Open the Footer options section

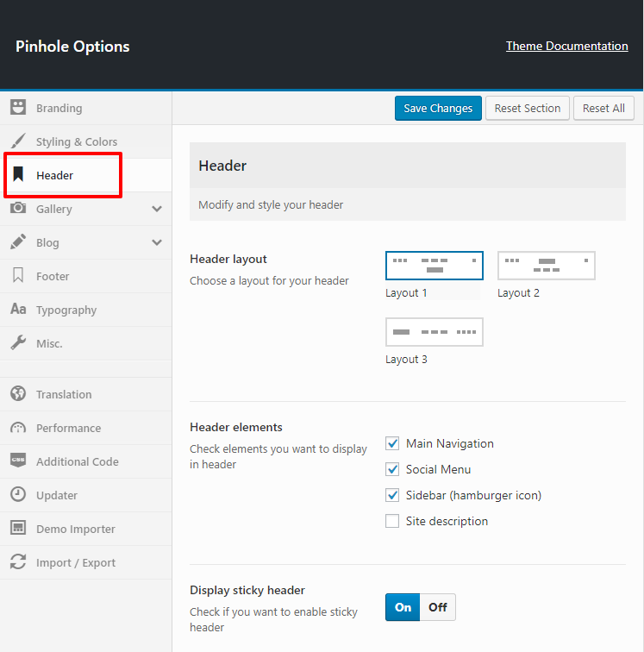click(85, 276)
